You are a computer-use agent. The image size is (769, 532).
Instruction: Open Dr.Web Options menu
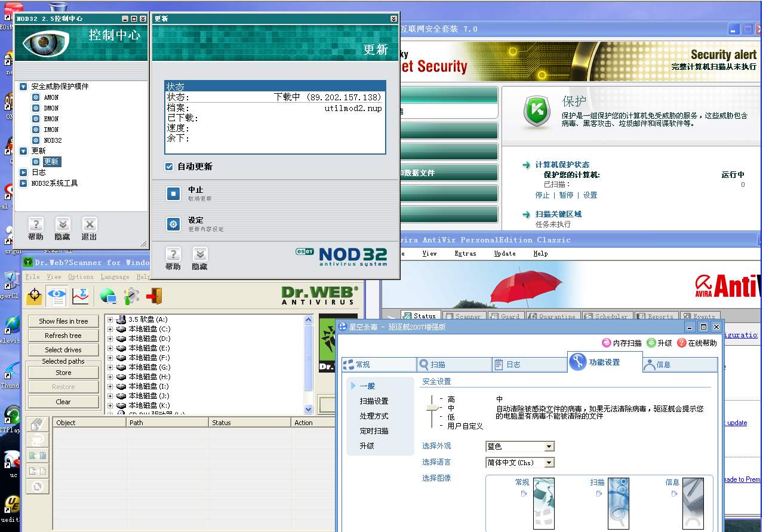tap(81, 276)
